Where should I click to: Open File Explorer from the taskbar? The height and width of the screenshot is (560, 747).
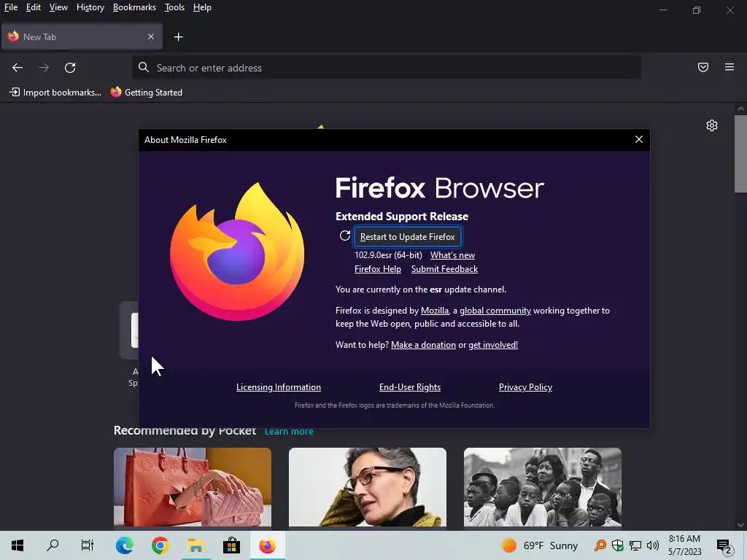click(x=196, y=545)
